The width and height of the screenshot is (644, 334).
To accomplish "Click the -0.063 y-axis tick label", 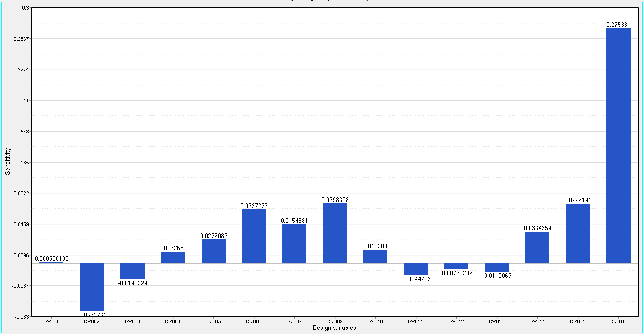I will coord(22,317).
